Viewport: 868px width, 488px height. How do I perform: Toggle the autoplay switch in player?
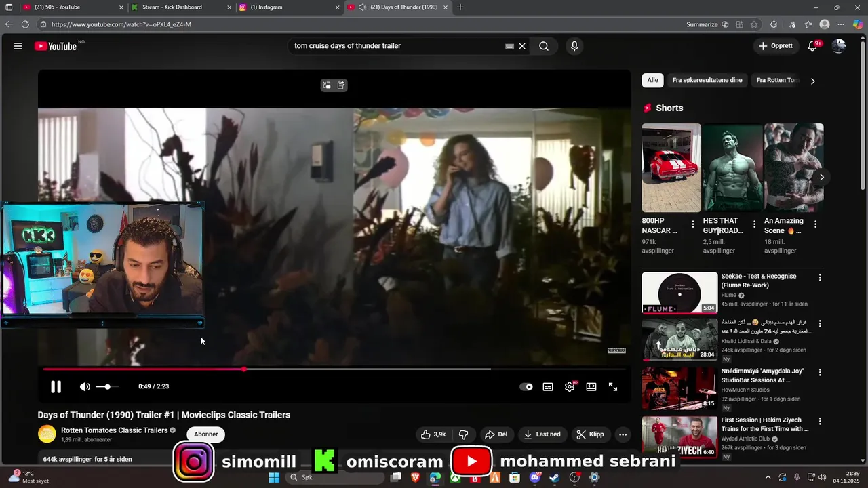526,387
